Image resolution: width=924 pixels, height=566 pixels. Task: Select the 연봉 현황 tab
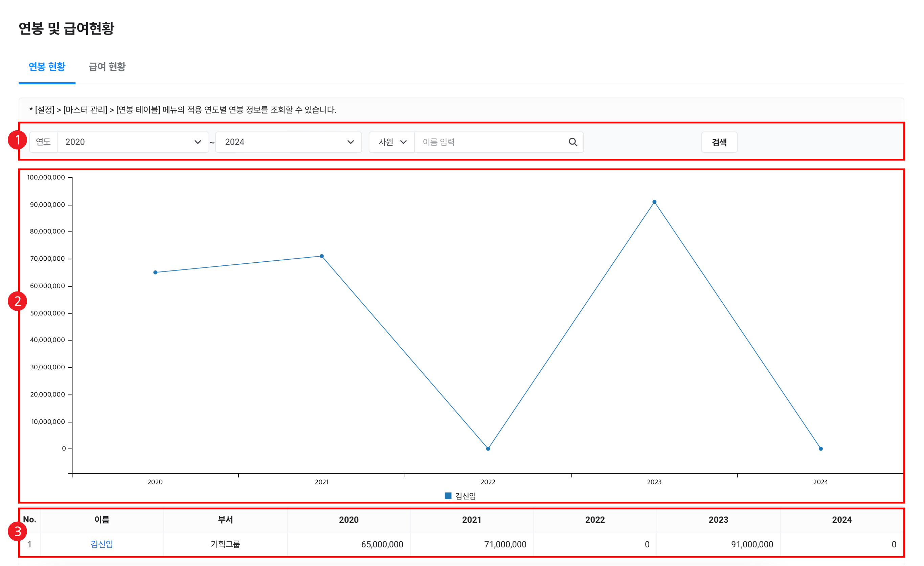pyautogui.click(x=47, y=67)
